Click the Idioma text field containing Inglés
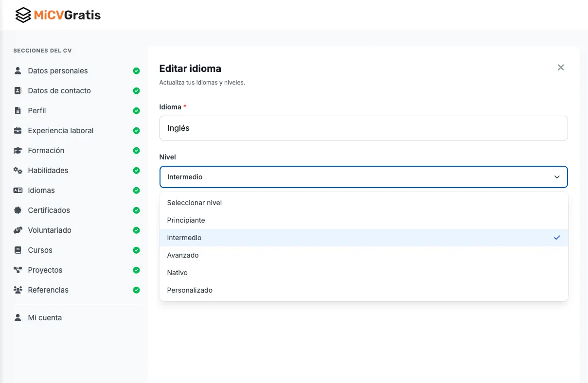Viewport: 588px width, 383px height. coord(363,128)
